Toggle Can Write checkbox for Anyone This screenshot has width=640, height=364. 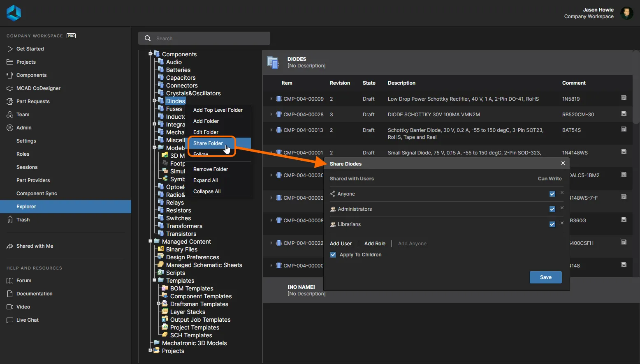[552, 194]
